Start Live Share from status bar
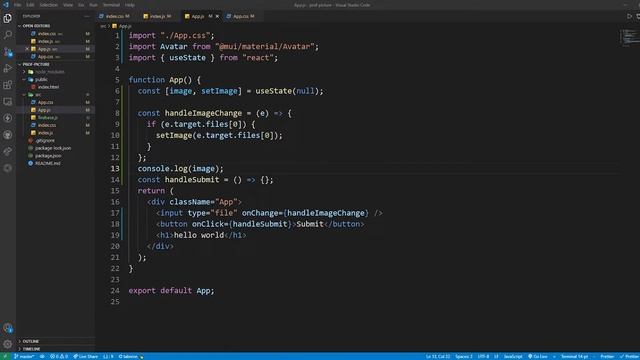The image size is (640, 360). pos(86,356)
